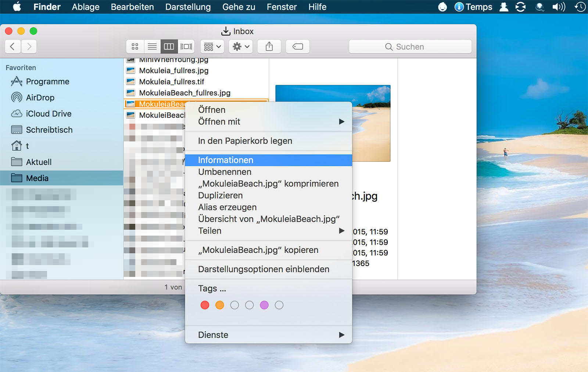
Task: Open the 'Ablage' menu
Action: click(x=86, y=7)
